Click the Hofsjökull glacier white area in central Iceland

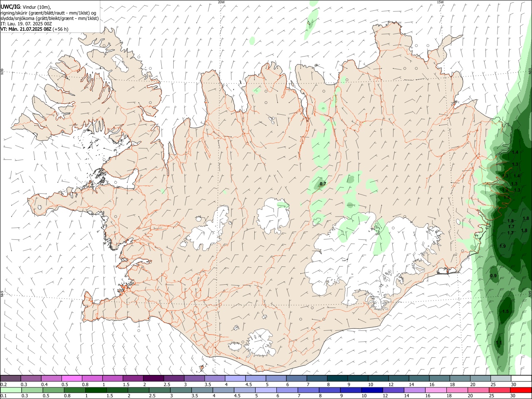pyautogui.click(x=273, y=215)
